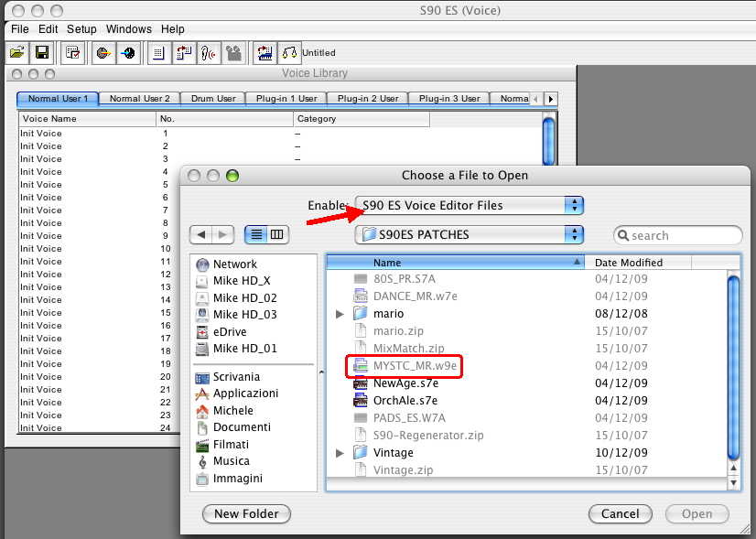The image size is (756, 539).
Task: Click the Save floppy disk toolbar icon
Action: pyautogui.click(x=42, y=52)
